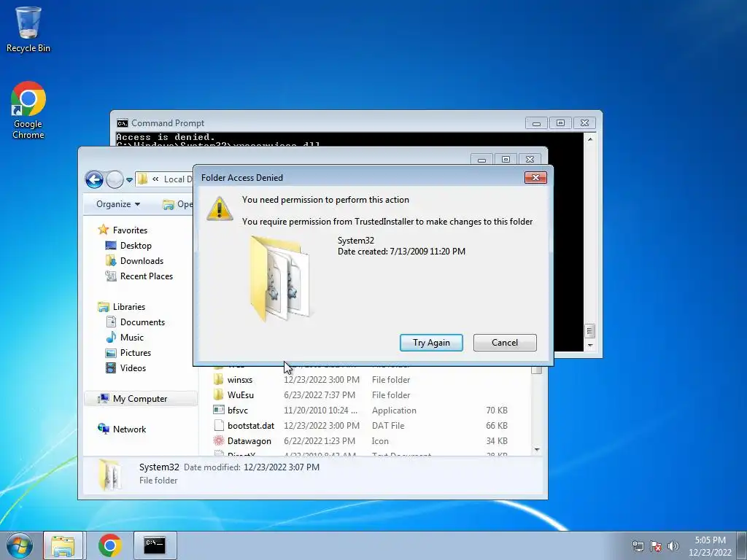Maximize the Explorer window
747x560 pixels.
[506, 160]
